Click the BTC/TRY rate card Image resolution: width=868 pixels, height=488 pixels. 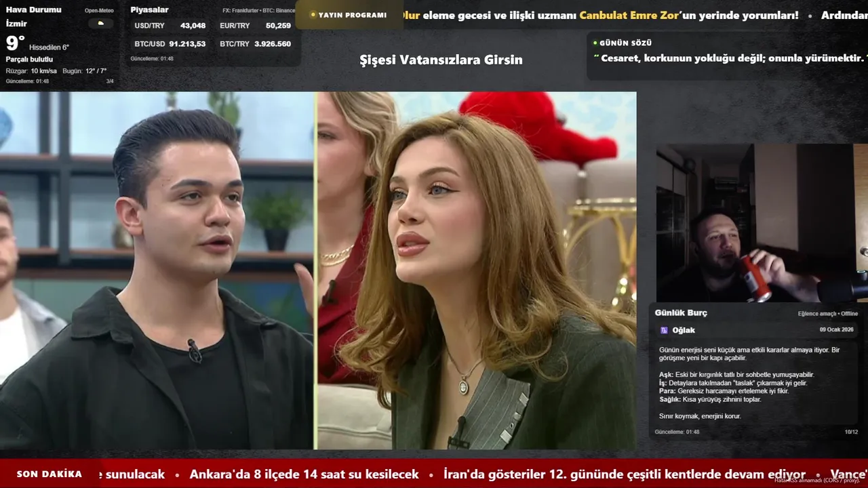coord(255,43)
